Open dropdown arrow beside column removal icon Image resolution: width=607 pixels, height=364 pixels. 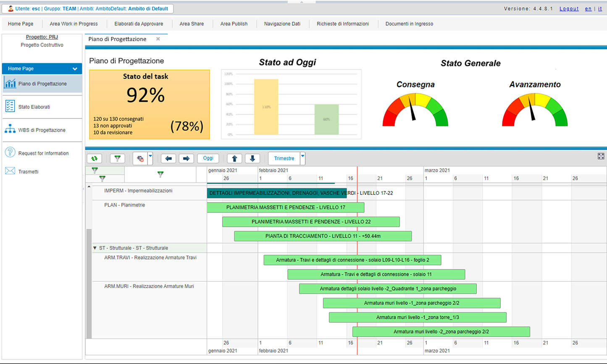coord(150,158)
